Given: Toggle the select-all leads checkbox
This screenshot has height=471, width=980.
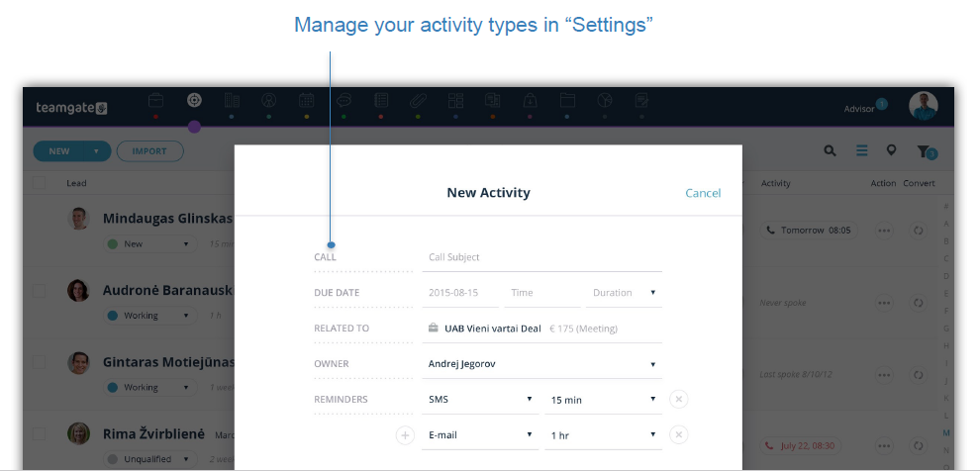Looking at the screenshot, I should [39, 183].
